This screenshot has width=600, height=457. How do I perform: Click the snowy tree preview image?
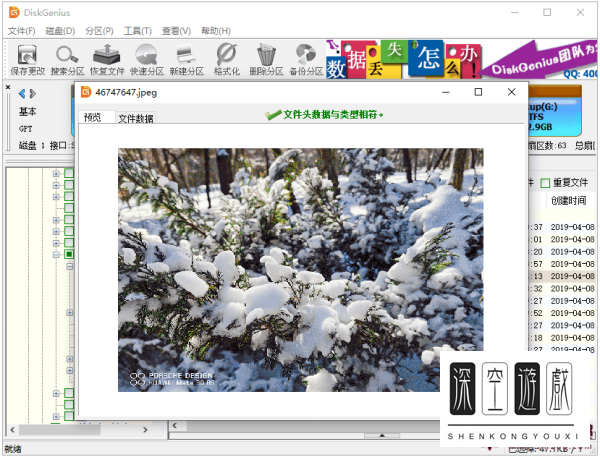[300, 270]
